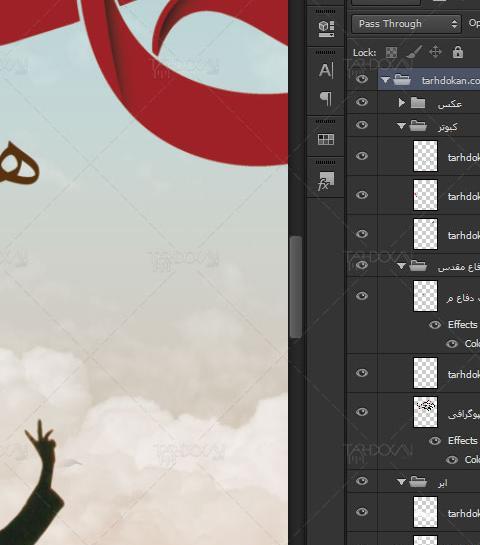Open the Pass Through blend mode dropdown
This screenshot has width=480, height=545.
point(406,24)
